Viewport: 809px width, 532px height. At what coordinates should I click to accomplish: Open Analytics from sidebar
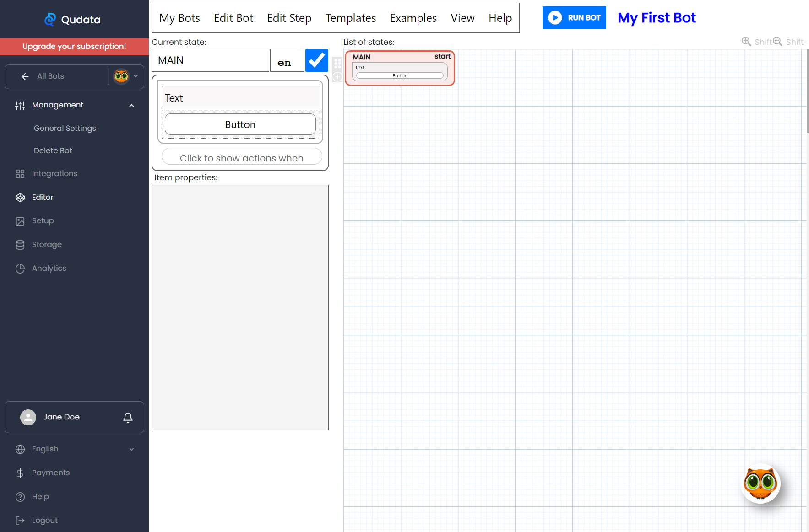[x=49, y=268]
